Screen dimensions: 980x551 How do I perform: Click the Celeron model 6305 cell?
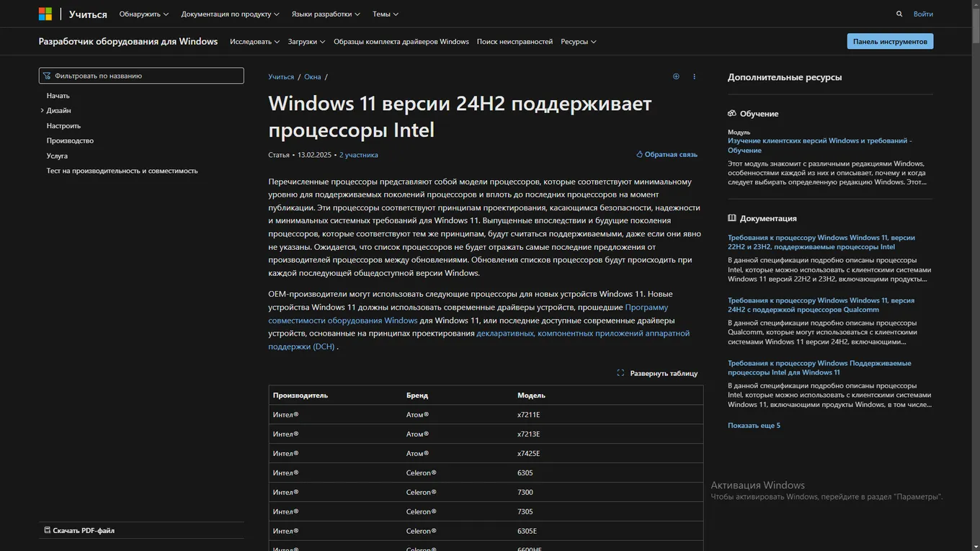[x=525, y=473]
